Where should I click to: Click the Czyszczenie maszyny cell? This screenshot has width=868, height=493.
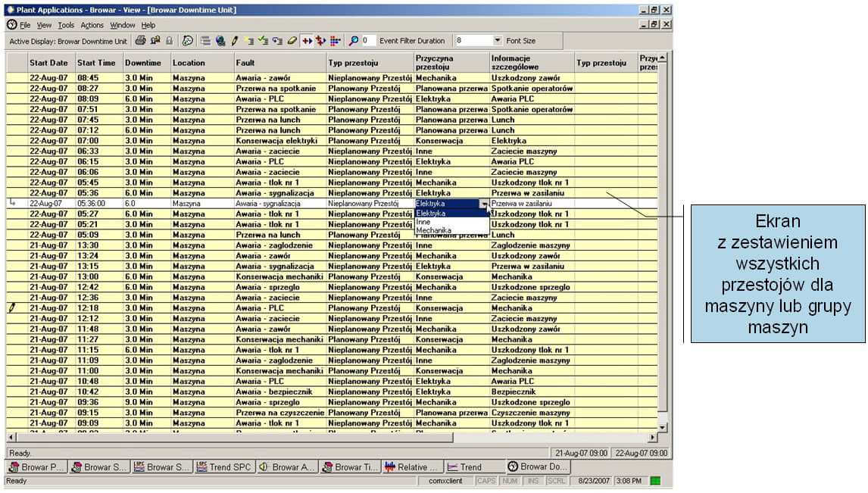532,413
